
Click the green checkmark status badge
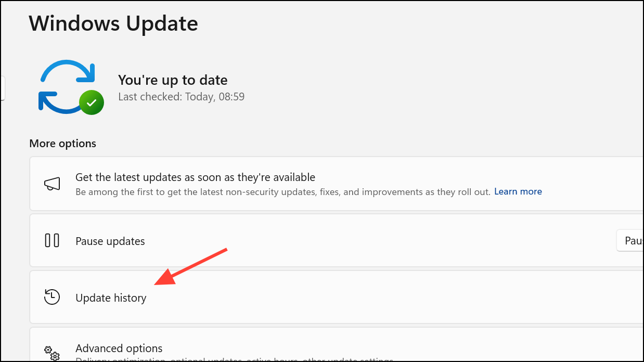pyautogui.click(x=92, y=103)
